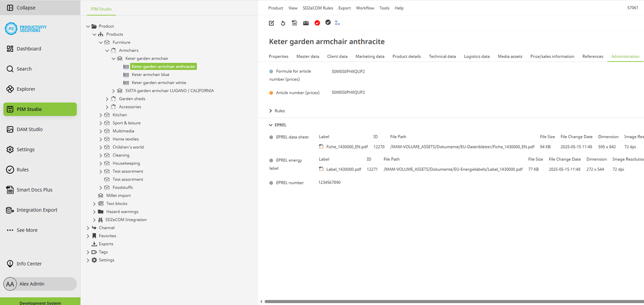Expand the SVITA garden armchair LUGANO node
Screen dimensions: 644x305
113,90
